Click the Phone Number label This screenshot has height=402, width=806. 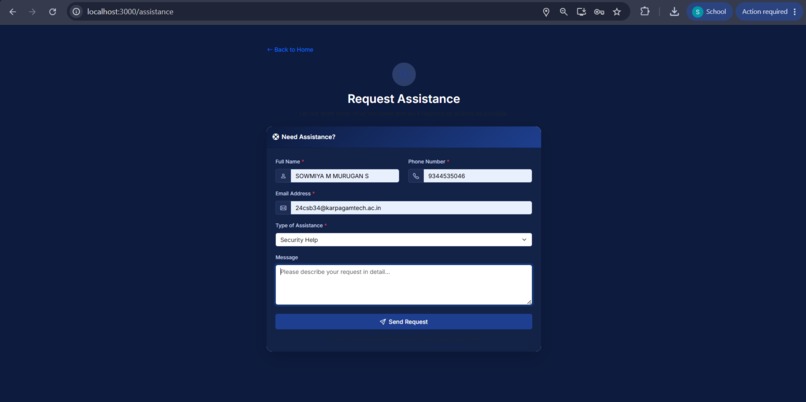[x=427, y=162]
